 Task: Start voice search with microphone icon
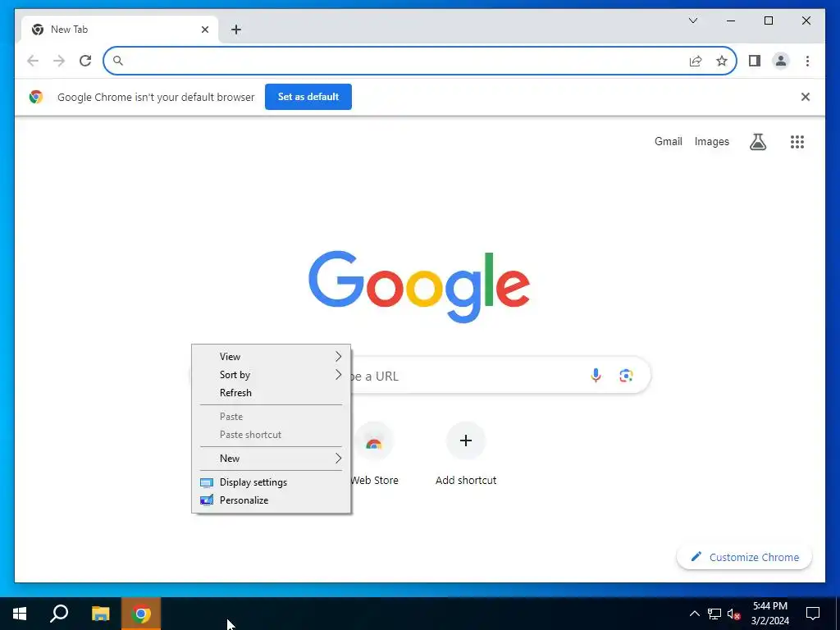(596, 376)
